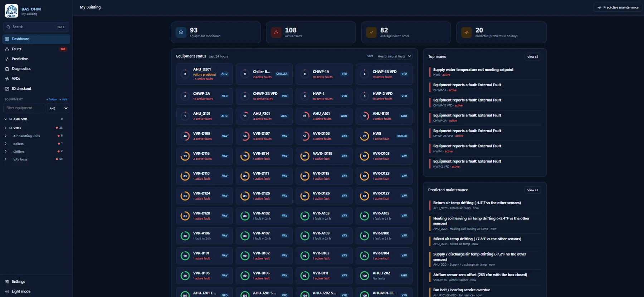Open the Diagnostics page
The image size is (644, 297).
[x=36, y=69]
